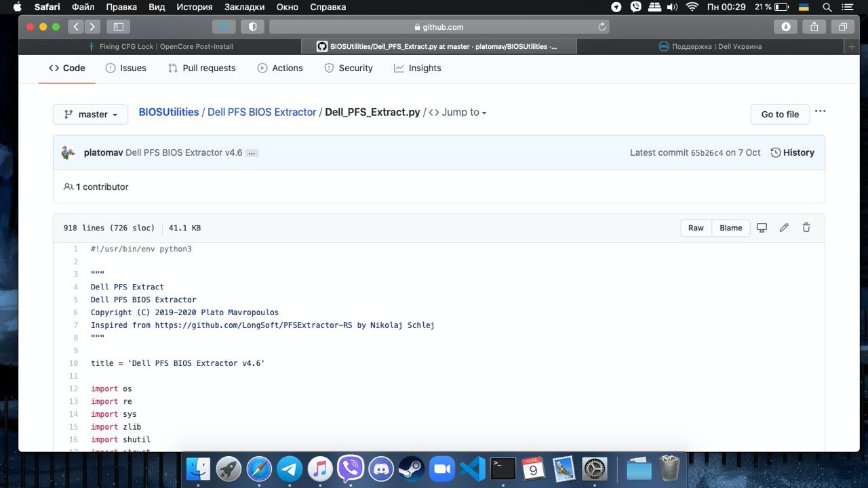Open Notification Center from menu bar
Screen dimensions: 868x488
point(848,7)
